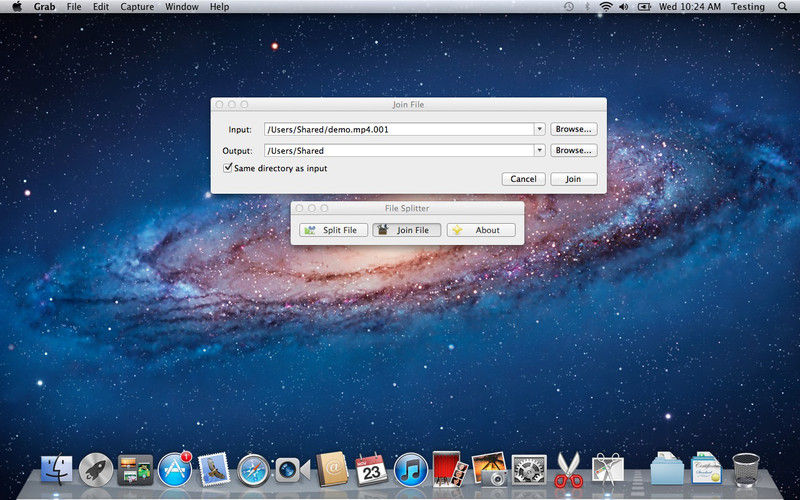Select Join File in File Splitter window
800x500 pixels.
[407, 230]
